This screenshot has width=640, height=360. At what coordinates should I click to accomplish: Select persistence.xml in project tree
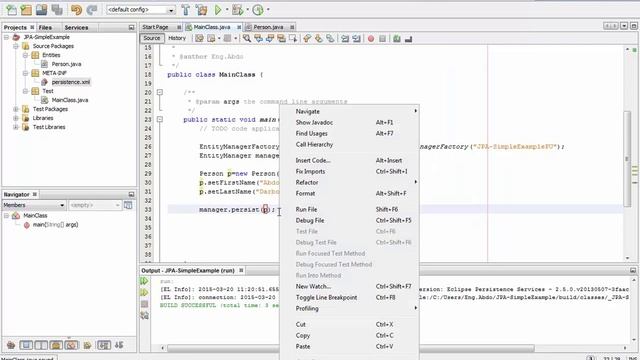click(x=71, y=82)
